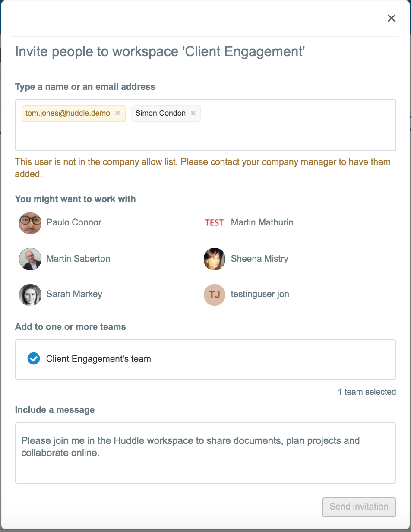Remove Simon Condon tag with its x icon
Screen dimensions: 411x532
click(193, 114)
